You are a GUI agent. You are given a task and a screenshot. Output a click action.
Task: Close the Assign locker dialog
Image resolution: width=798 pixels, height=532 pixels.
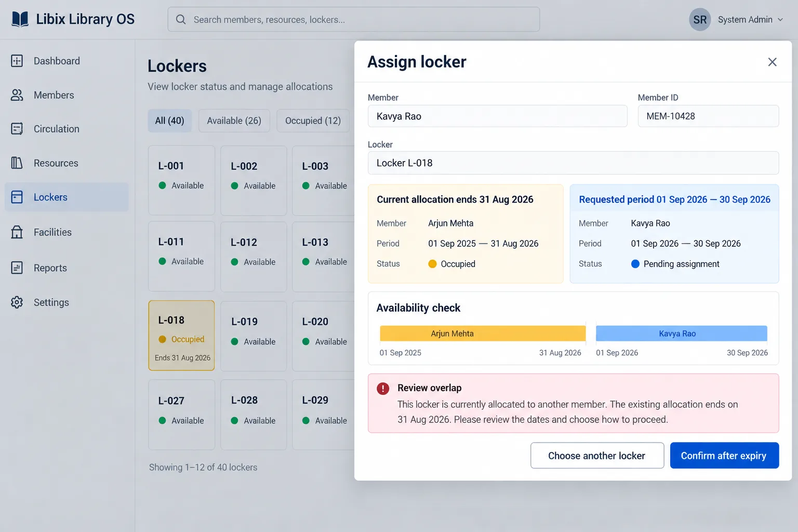pos(773,62)
